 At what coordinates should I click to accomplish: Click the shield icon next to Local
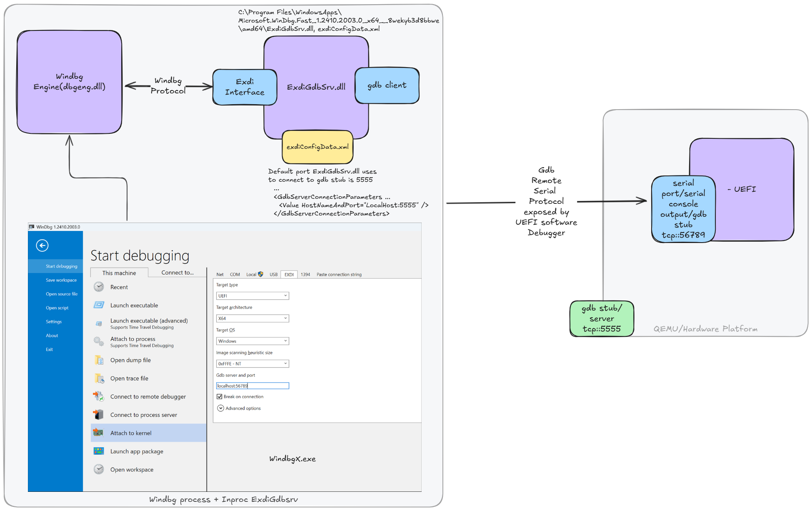point(261,274)
